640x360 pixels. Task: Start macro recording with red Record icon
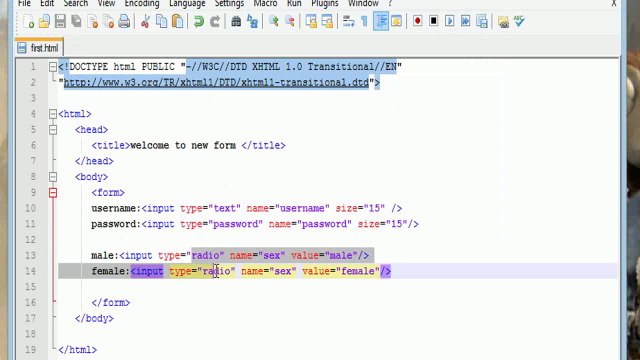pyautogui.click(x=418, y=21)
